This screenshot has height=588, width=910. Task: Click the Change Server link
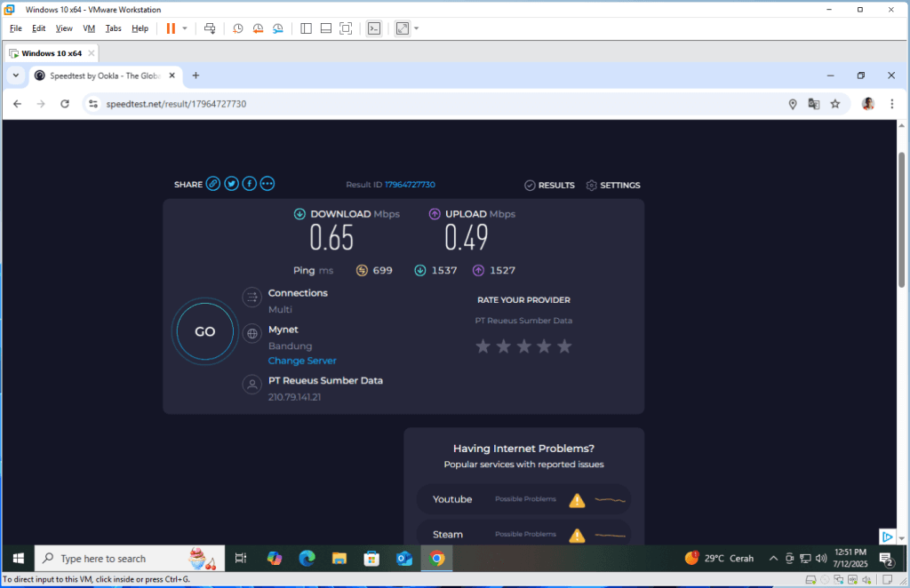click(x=302, y=361)
